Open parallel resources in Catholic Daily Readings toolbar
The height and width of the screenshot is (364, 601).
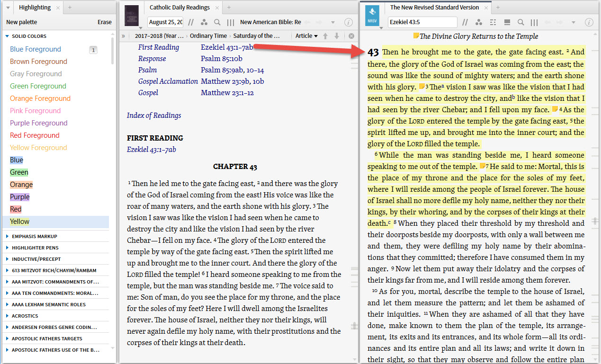click(191, 22)
